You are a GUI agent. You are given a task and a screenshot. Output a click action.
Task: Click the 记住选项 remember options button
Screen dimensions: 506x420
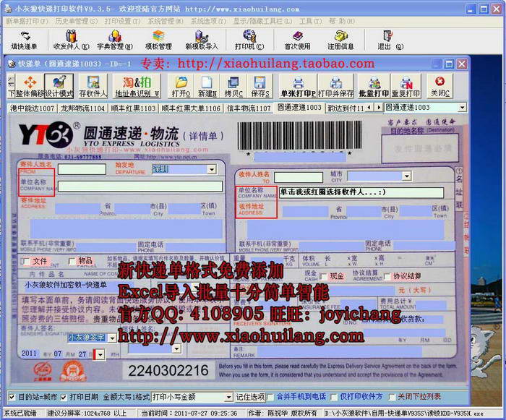point(250,397)
